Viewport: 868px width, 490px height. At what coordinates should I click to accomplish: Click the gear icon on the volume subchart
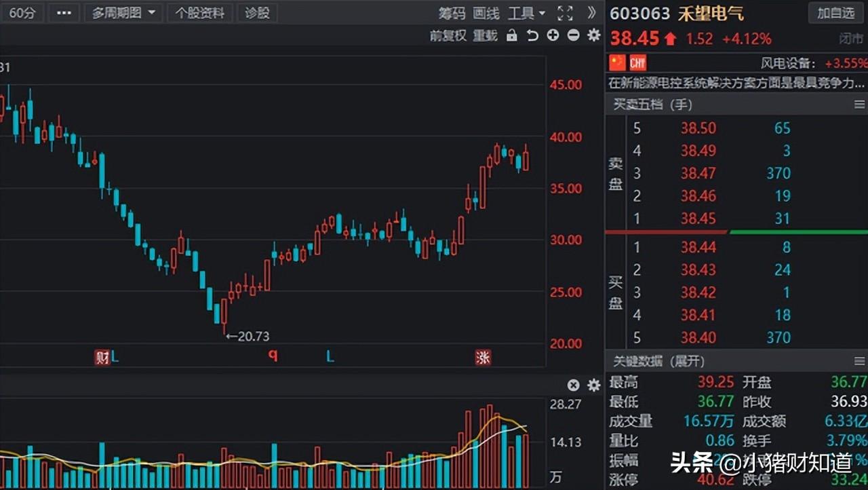593,385
